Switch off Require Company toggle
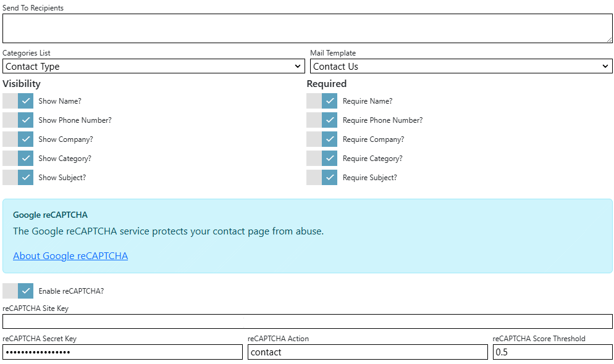 tap(322, 139)
